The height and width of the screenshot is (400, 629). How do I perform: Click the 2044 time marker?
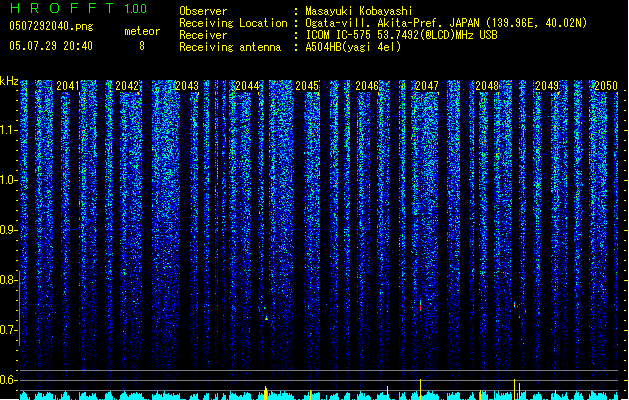247,86
